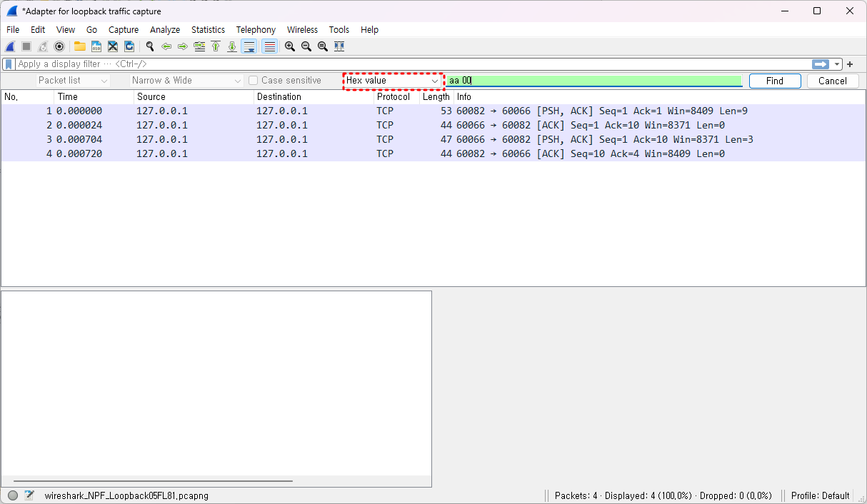
Task: Open the Go menu
Action: point(91,30)
